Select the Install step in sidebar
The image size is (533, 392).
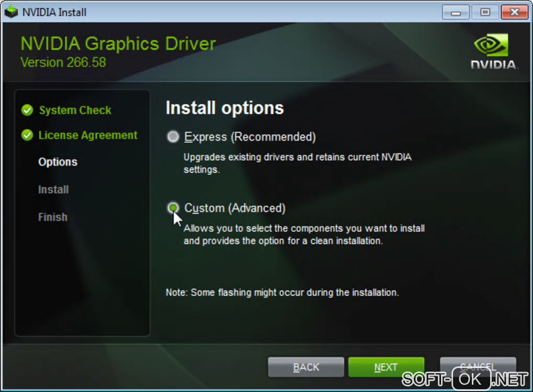pyautogui.click(x=53, y=189)
